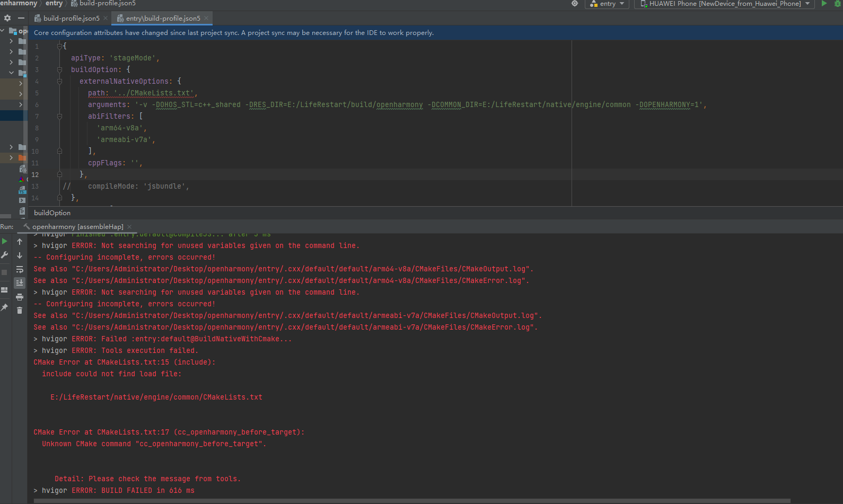Click line number 12 in editor gutter
Image resolution: width=843 pixels, height=504 pixels.
point(35,174)
